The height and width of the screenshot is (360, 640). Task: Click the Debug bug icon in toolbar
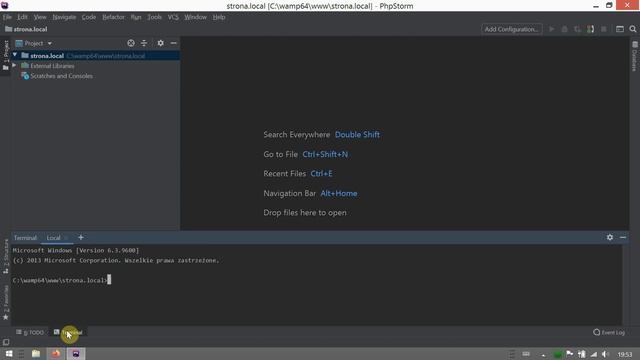(x=564, y=29)
